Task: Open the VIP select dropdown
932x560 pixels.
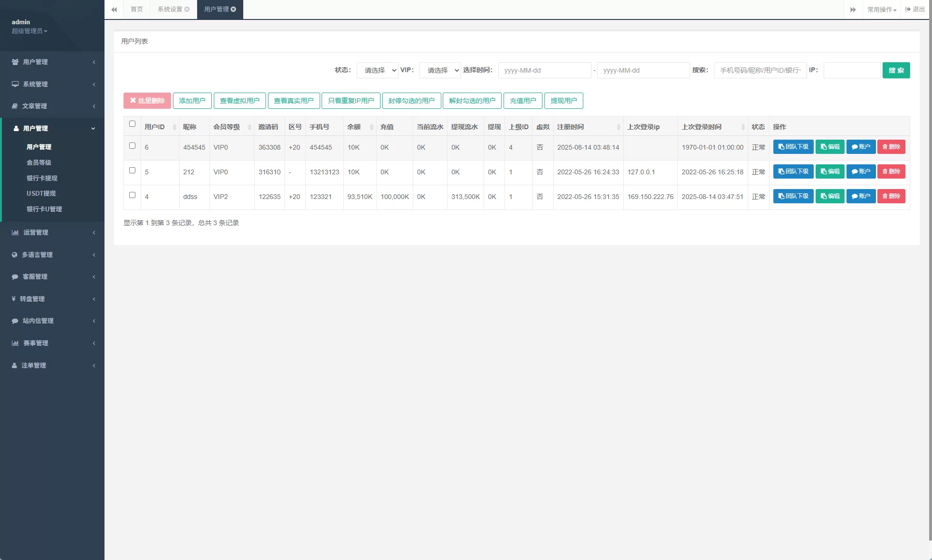Action: (440, 70)
